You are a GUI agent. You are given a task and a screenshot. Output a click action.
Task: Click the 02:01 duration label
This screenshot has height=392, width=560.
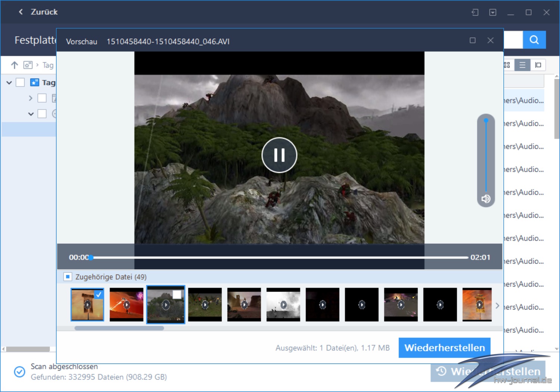tap(480, 257)
